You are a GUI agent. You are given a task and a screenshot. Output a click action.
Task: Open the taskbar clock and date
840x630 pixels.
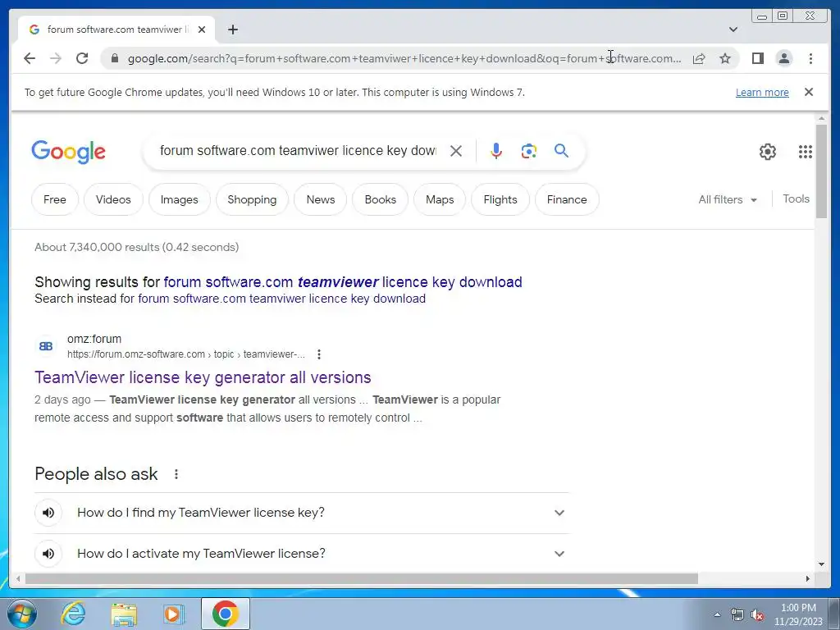797,614
